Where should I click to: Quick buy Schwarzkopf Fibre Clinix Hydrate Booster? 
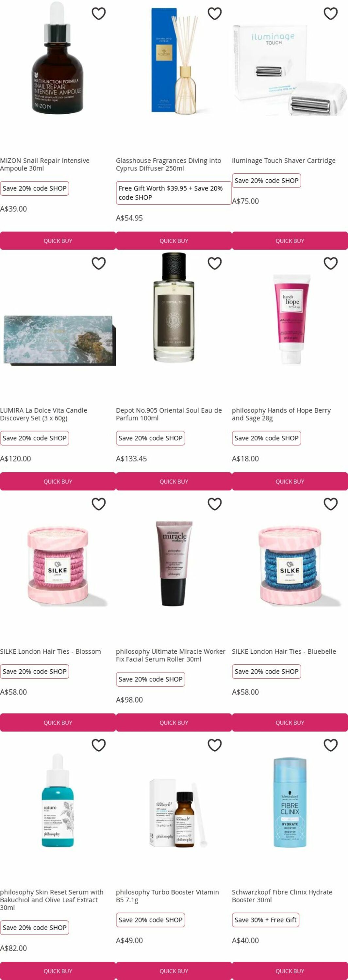pos(290,971)
